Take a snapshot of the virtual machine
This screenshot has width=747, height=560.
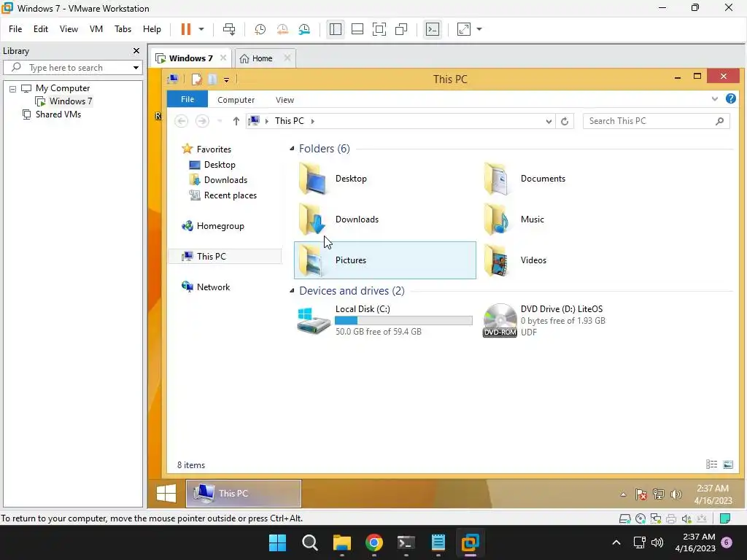(260, 29)
